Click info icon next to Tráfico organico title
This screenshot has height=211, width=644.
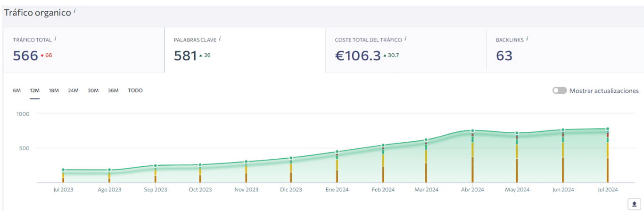point(74,11)
